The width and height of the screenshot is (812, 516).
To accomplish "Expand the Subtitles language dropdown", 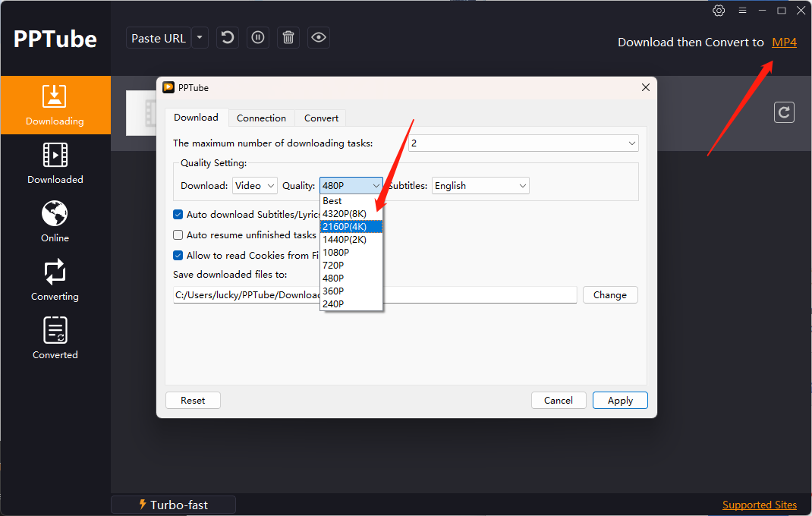I will 480,186.
